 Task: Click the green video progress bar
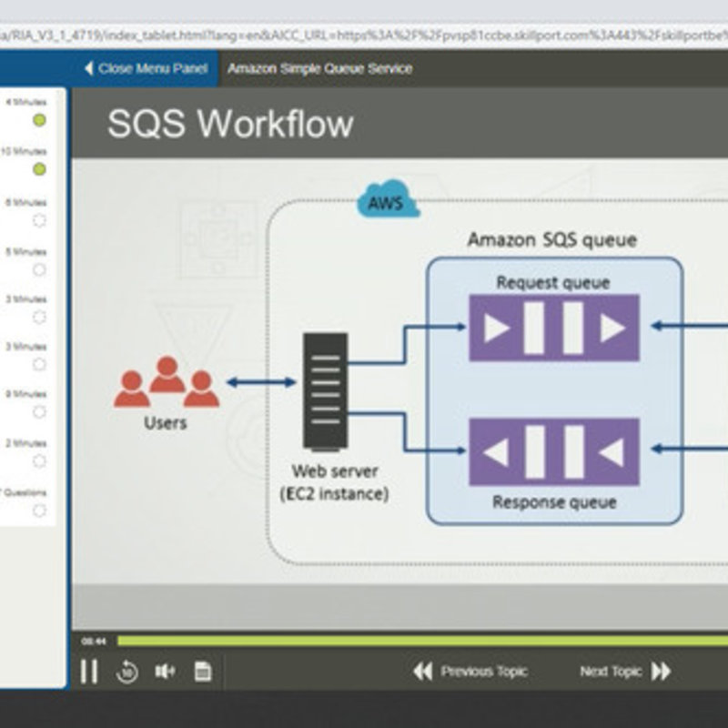point(409,641)
